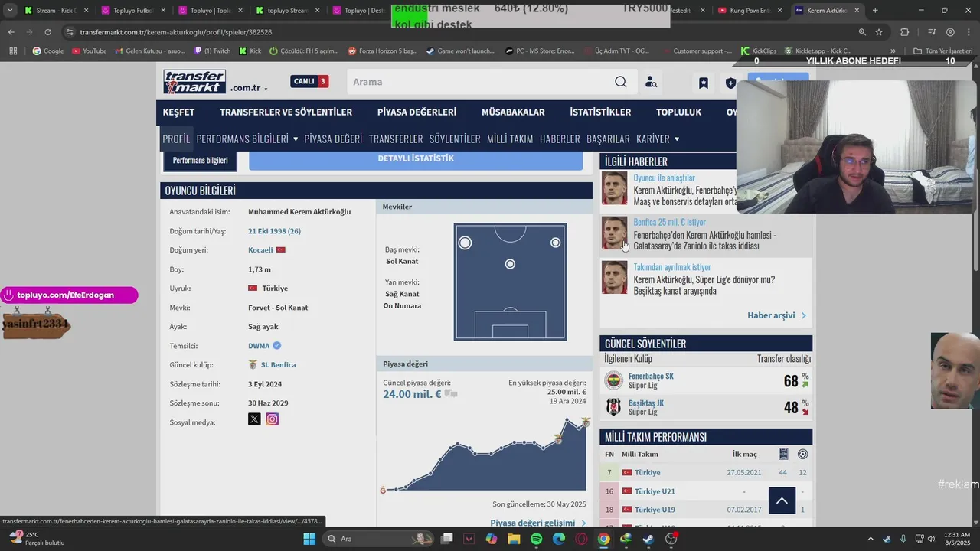The image size is (980, 551).
Task: Open the Opera browser icon in taskbar
Action: pyautogui.click(x=581, y=539)
